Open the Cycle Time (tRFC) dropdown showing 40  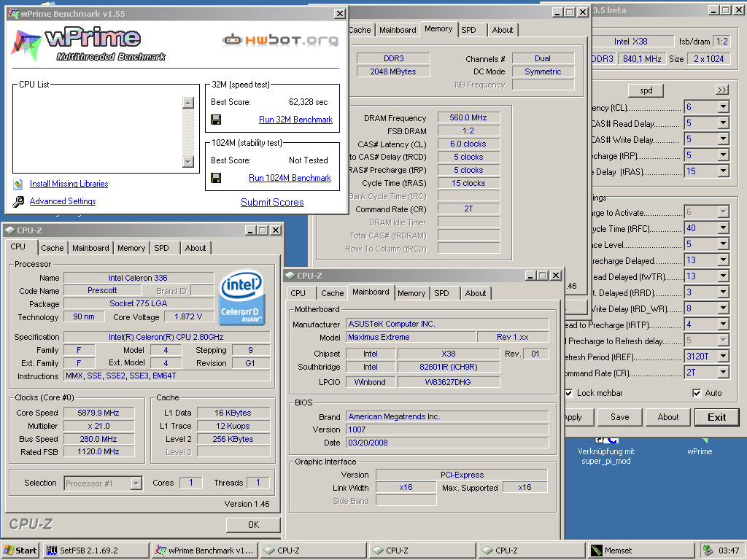pos(723,228)
